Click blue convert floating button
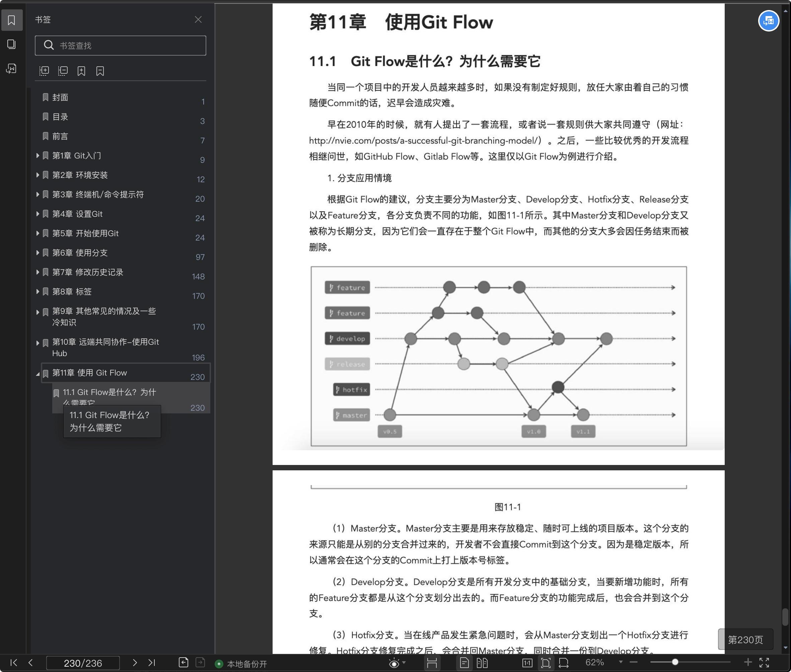791x672 pixels. [769, 20]
